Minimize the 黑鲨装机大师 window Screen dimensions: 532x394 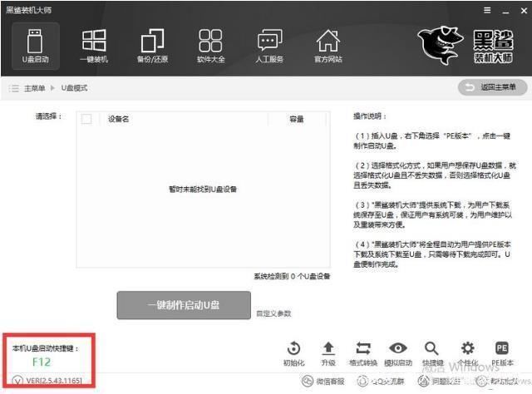(506, 11)
